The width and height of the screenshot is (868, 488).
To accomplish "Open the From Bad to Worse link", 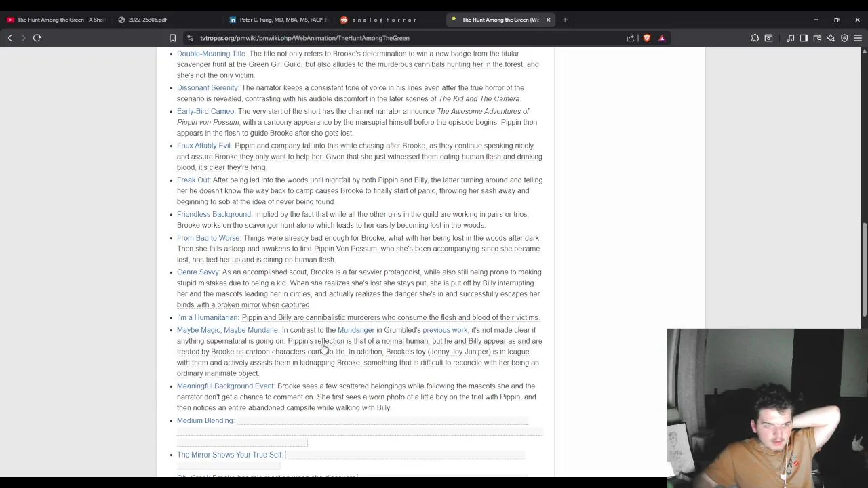I will [x=208, y=238].
